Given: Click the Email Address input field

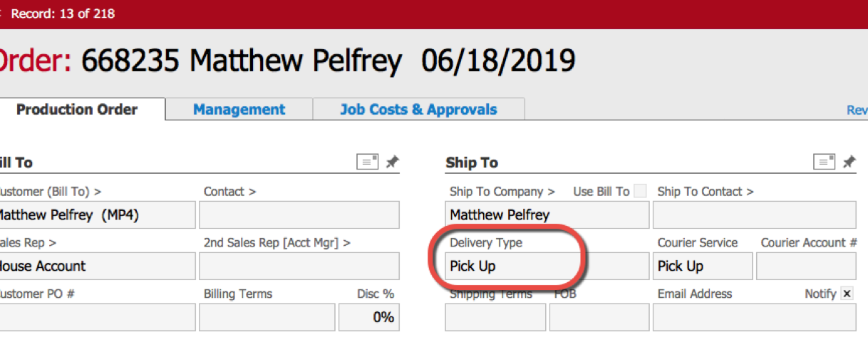Looking at the screenshot, I should 754,317.
